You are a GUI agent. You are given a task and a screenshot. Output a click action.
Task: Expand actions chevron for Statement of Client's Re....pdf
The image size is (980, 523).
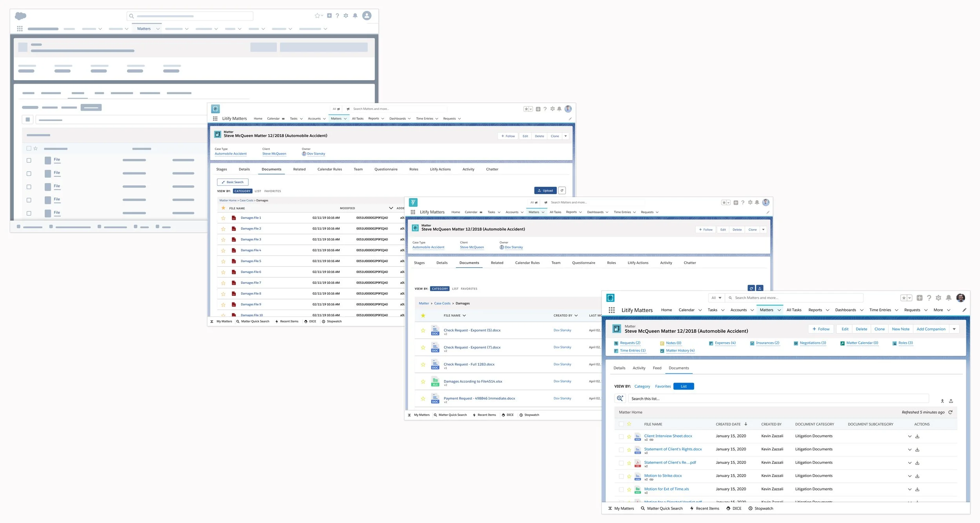click(x=910, y=463)
